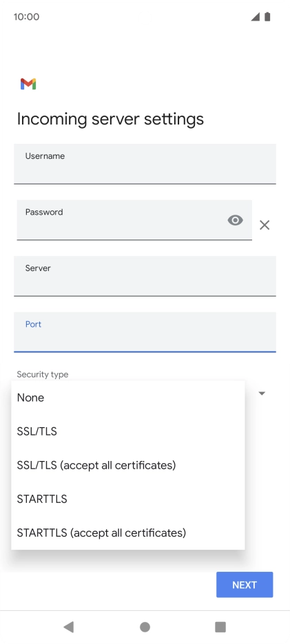Focus the Server input field
The width and height of the screenshot is (290, 644).
pyautogui.click(x=145, y=276)
